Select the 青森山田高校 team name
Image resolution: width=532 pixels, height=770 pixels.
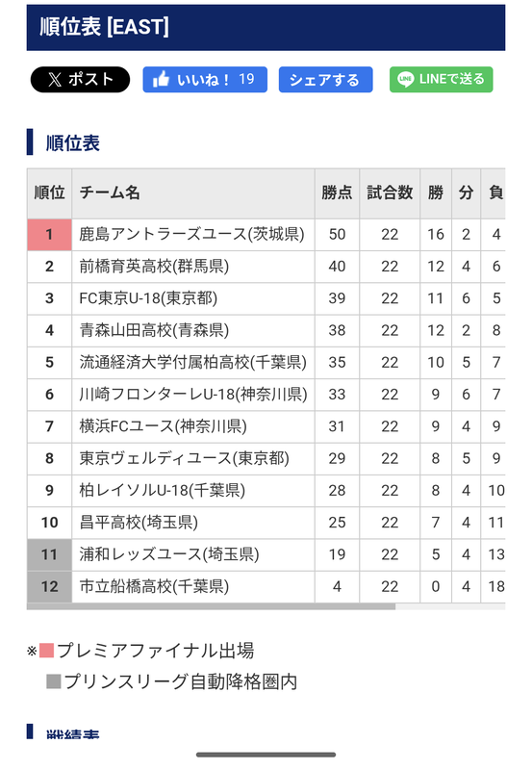click(154, 330)
